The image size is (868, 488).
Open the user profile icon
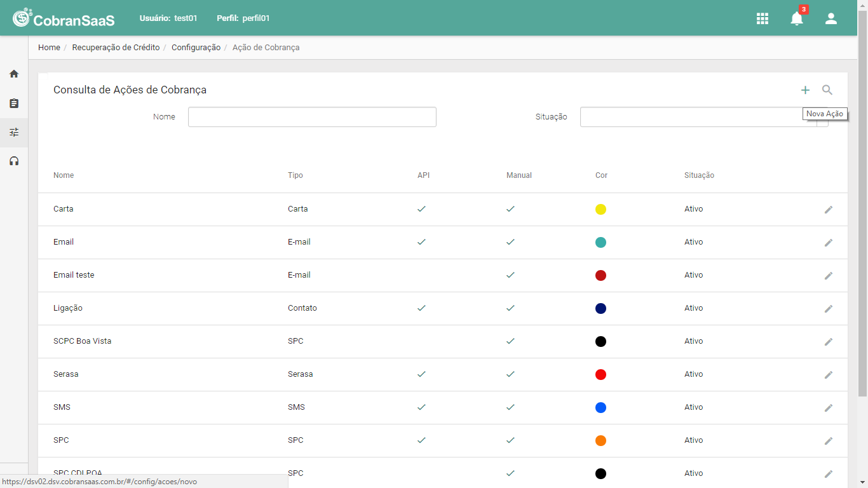point(831,18)
